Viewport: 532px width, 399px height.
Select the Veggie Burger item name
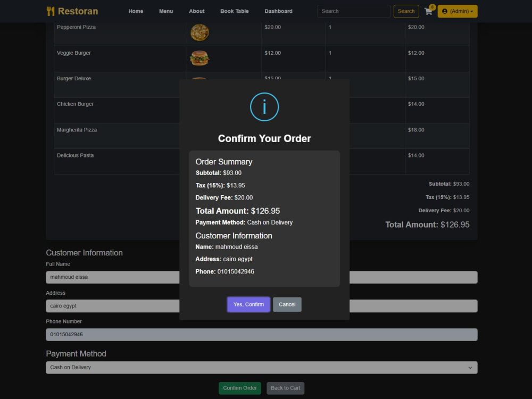(73, 53)
